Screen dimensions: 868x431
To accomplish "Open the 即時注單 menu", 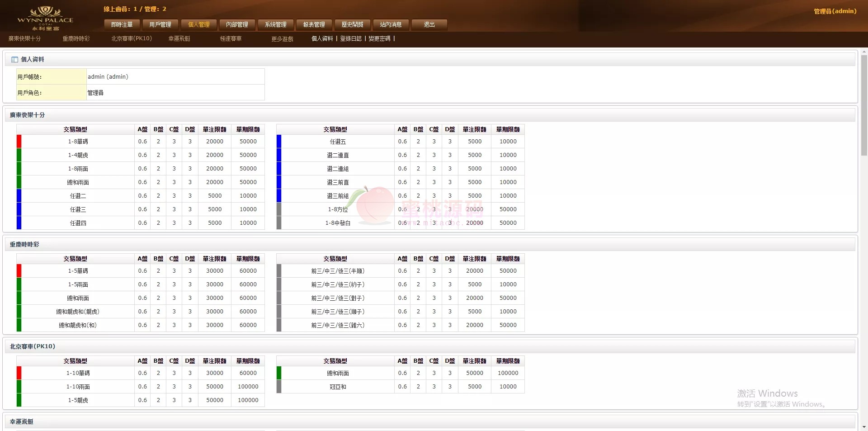I will (122, 24).
